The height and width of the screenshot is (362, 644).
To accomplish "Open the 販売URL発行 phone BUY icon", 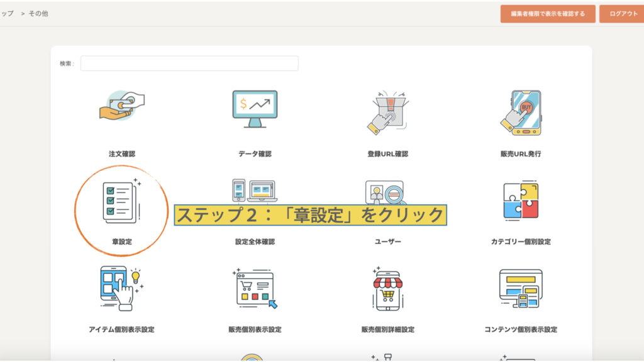I will 521,111.
